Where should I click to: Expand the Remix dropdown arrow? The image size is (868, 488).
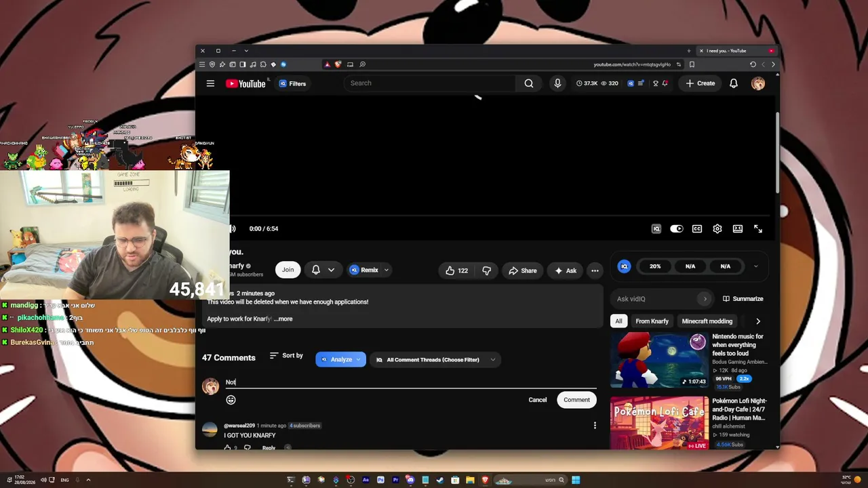[387, 270]
